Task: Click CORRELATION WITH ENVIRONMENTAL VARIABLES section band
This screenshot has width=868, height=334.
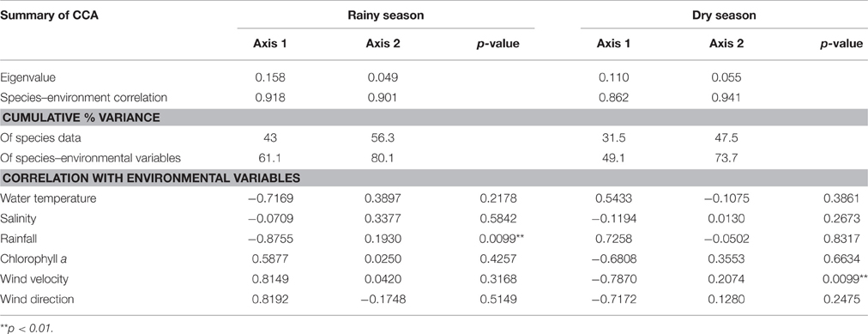Action: tap(434, 178)
